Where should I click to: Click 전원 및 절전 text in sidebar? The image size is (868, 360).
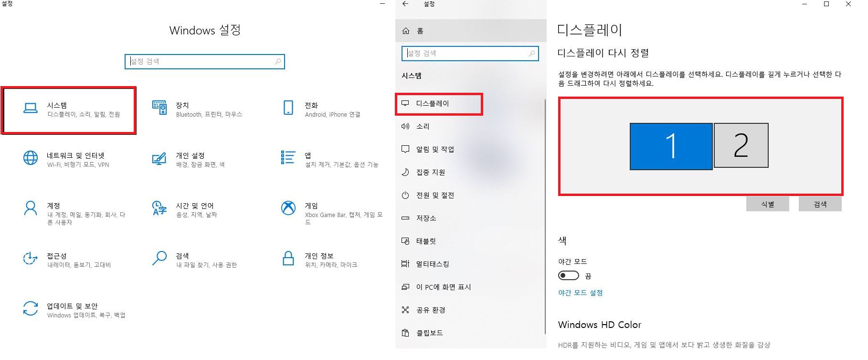(x=435, y=195)
